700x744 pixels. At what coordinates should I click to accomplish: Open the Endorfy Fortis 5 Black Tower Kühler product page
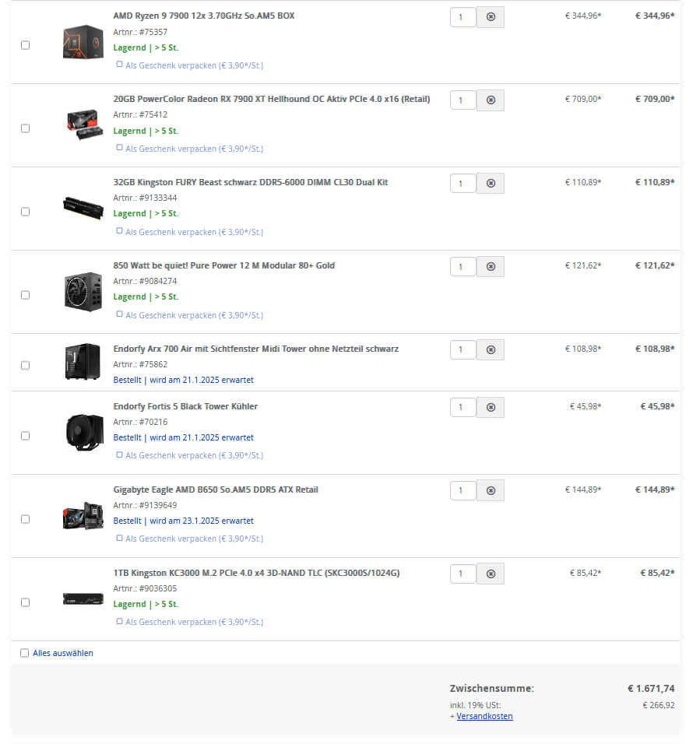(x=185, y=406)
